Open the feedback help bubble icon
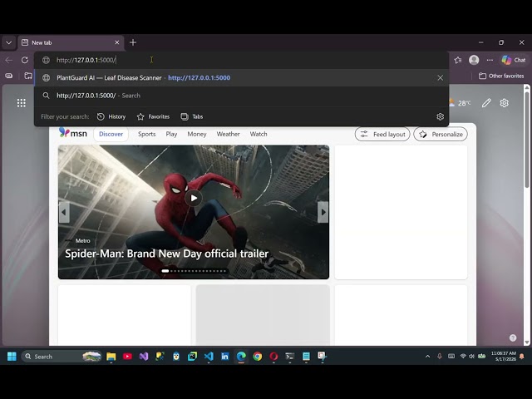The height and width of the screenshot is (399, 532). [x=513, y=338]
